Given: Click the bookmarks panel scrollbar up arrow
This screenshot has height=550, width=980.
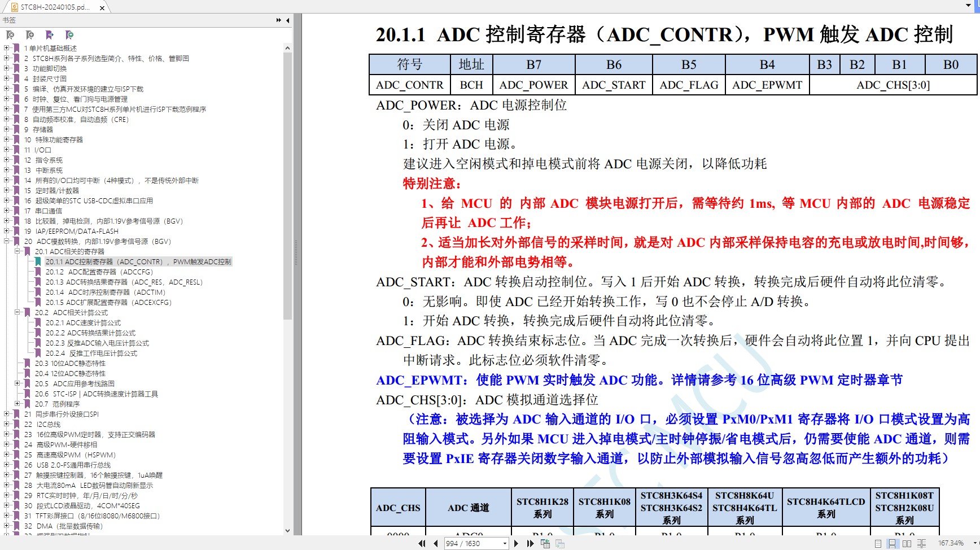Looking at the screenshot, I should [x=287, y=48].
